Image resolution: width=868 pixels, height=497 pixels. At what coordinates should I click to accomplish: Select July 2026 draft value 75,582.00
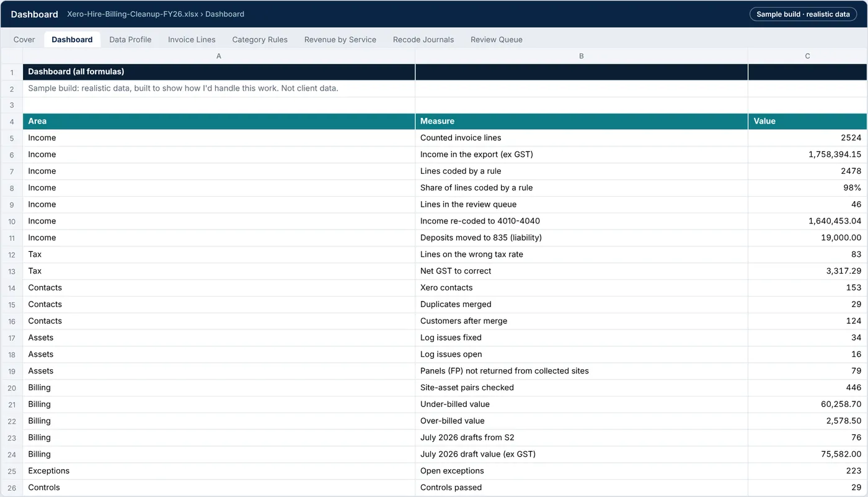808,454
